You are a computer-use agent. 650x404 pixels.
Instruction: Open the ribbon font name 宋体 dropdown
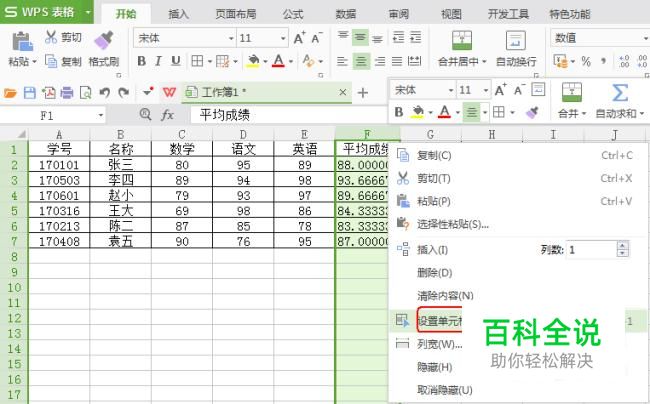[231, 38]
